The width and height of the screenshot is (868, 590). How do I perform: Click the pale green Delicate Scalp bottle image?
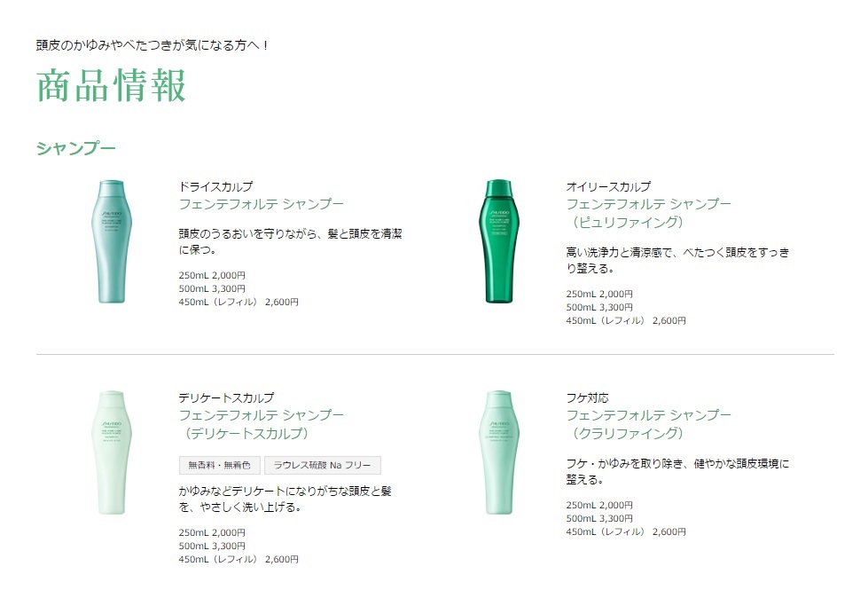(111, 452)
